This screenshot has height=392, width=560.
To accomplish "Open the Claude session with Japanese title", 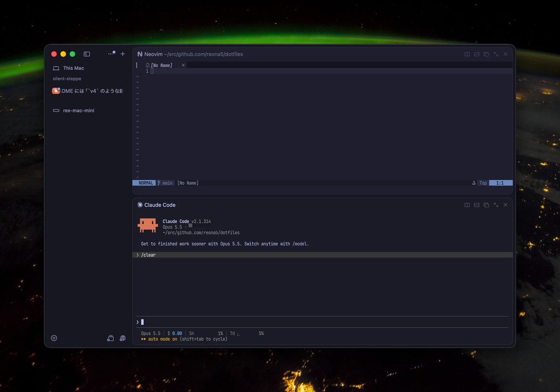I will pos(88,91).
